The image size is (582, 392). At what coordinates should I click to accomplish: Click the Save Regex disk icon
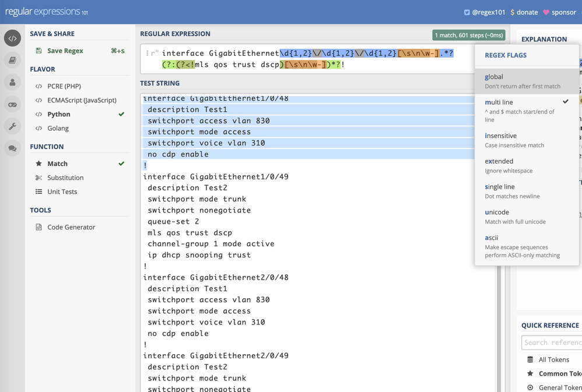(39, 51)
